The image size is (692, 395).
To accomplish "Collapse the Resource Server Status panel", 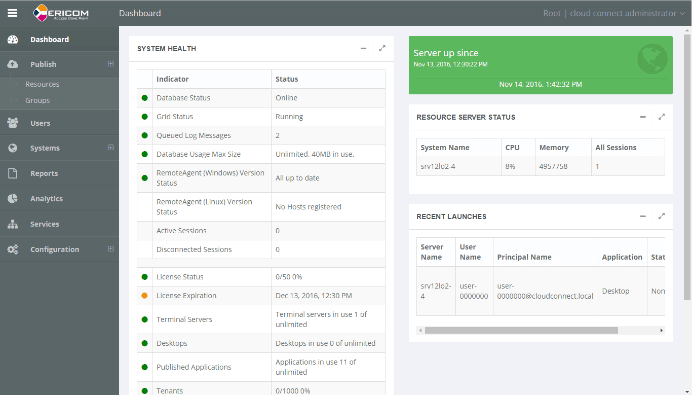I will pyautogui.click(x=643, y=117).
